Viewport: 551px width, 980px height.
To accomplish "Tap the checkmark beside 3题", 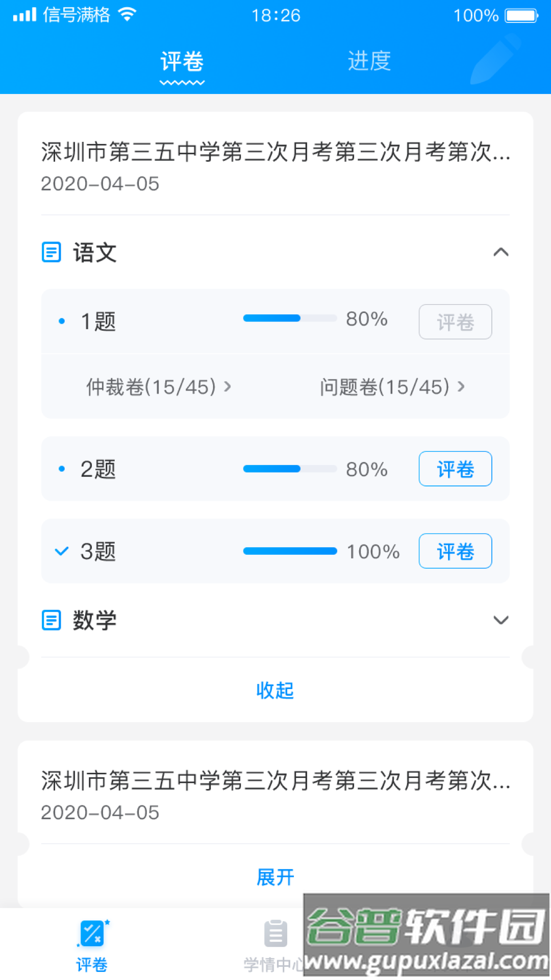I will coord(62,551).
